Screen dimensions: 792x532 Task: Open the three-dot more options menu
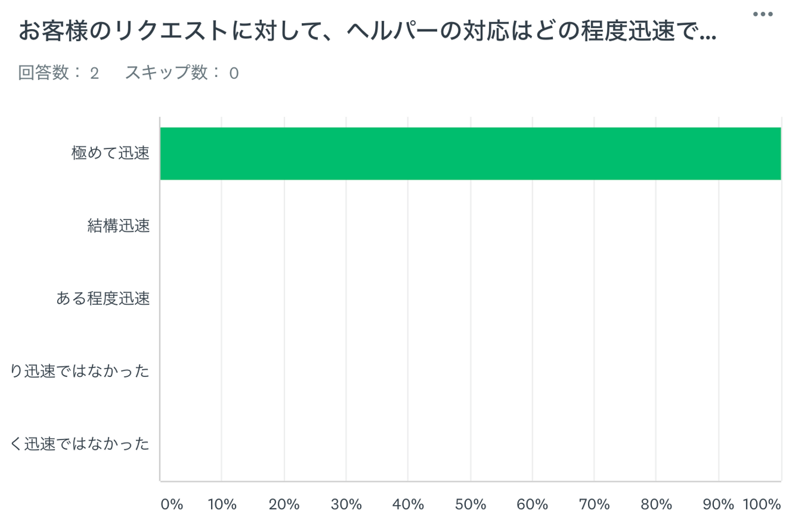point(762,14)
